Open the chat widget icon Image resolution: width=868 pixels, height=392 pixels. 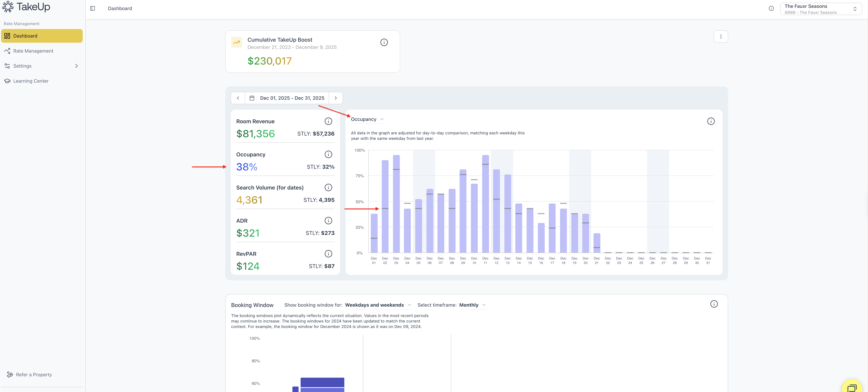click(x=851, y=388)
